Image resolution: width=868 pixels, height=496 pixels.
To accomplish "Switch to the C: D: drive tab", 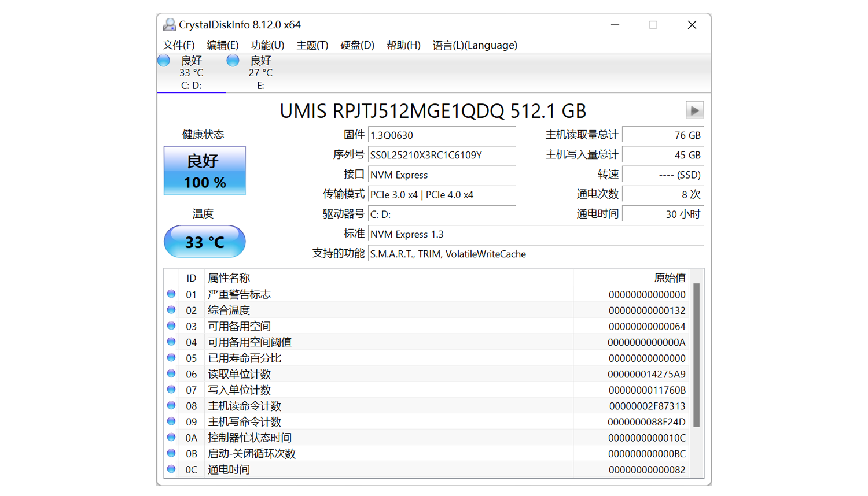I will [192, 73].
